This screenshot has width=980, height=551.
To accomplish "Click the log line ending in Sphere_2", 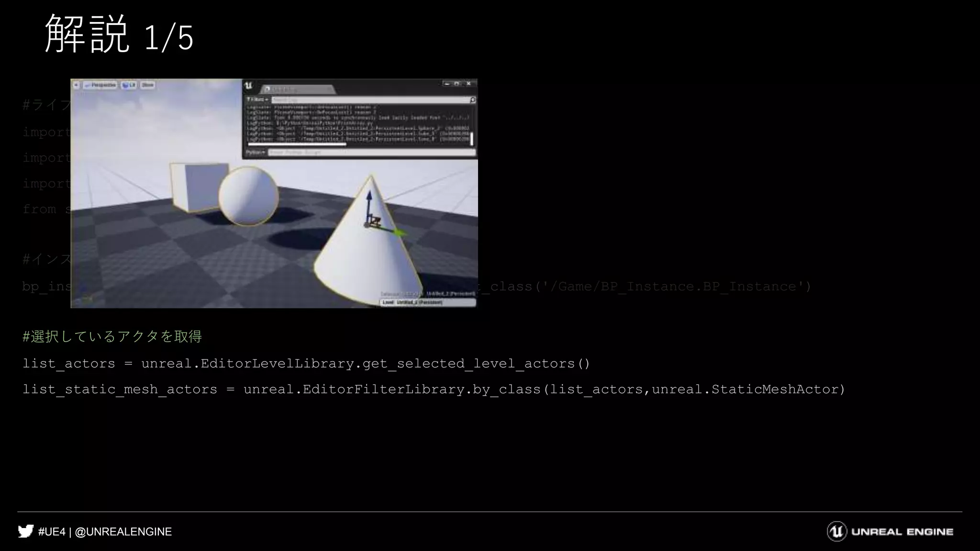I will pyautogui.click(x=358, y=128).
